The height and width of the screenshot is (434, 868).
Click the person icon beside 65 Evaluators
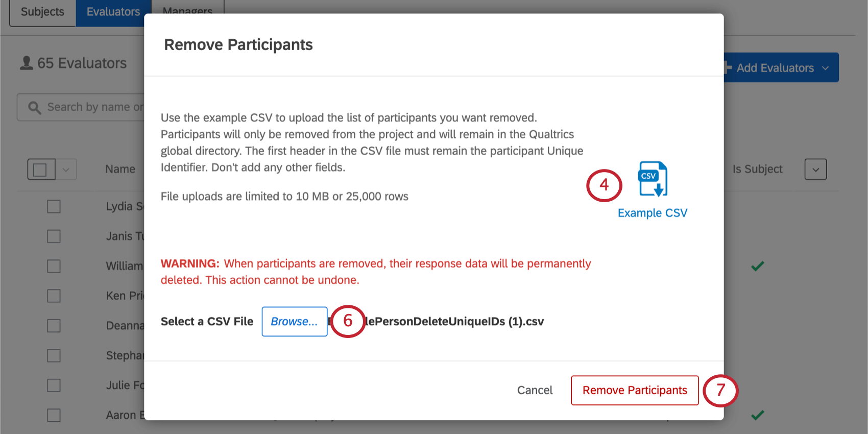[x=26, y=62]
